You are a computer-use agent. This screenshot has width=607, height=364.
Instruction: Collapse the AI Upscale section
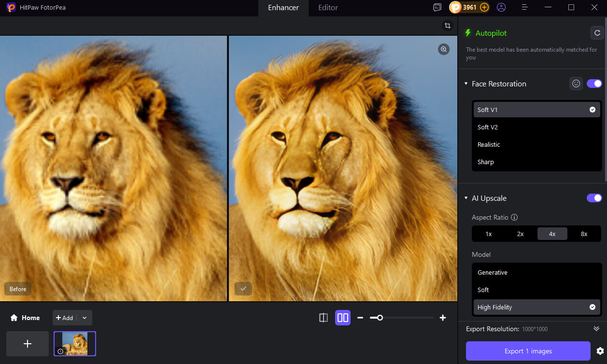[x=466, y=198]
